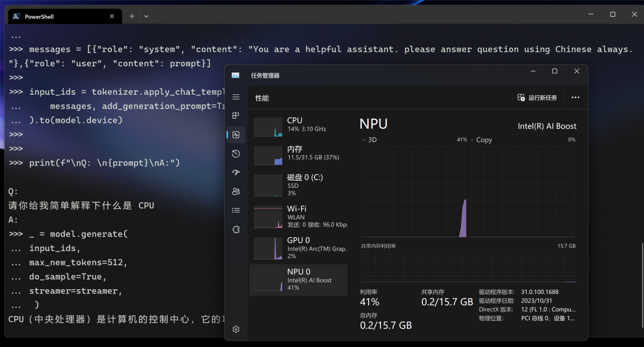This screenshot has width=644, height=347.
Task: Open Startup apps page in Task Manager
Action: 236,172
